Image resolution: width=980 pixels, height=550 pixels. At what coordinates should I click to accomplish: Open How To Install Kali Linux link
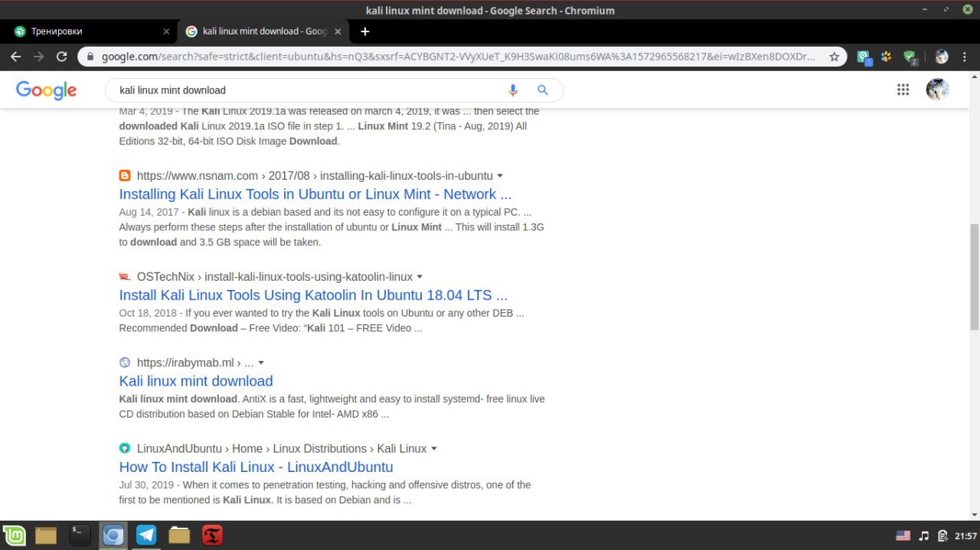click(256, 467)
